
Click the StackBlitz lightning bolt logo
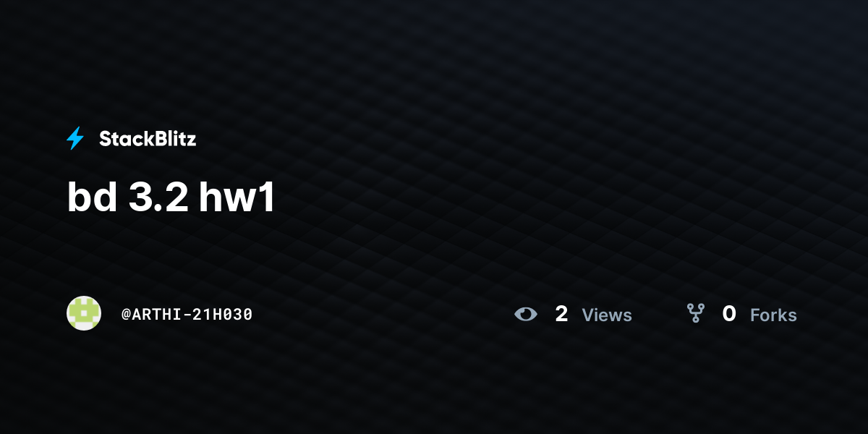75,138
